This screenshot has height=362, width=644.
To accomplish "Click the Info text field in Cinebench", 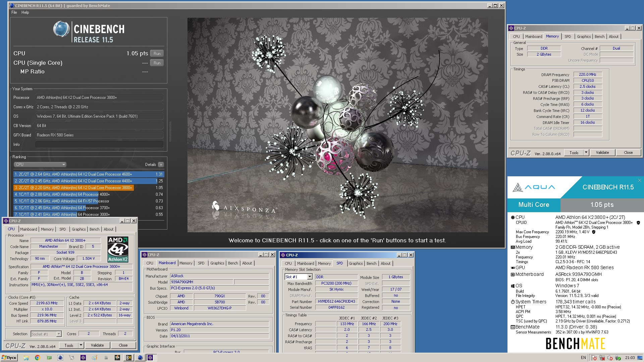I will coord(99,144).
